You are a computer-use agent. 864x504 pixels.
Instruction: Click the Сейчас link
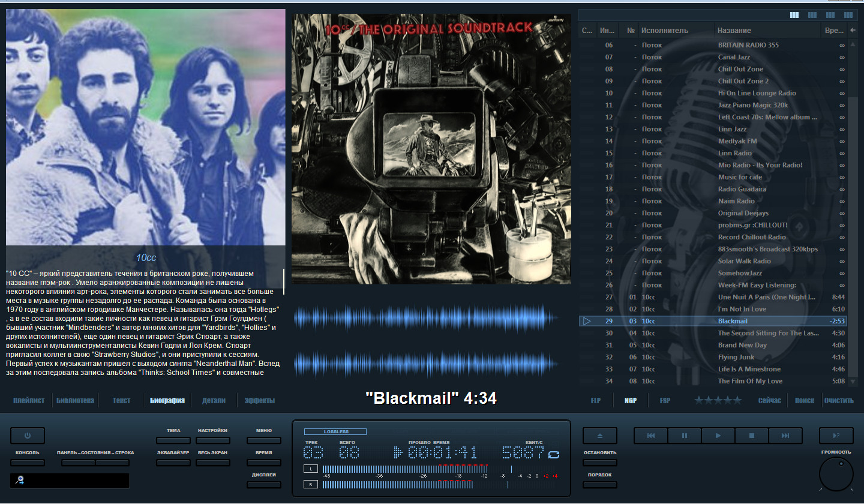[770, 400]
